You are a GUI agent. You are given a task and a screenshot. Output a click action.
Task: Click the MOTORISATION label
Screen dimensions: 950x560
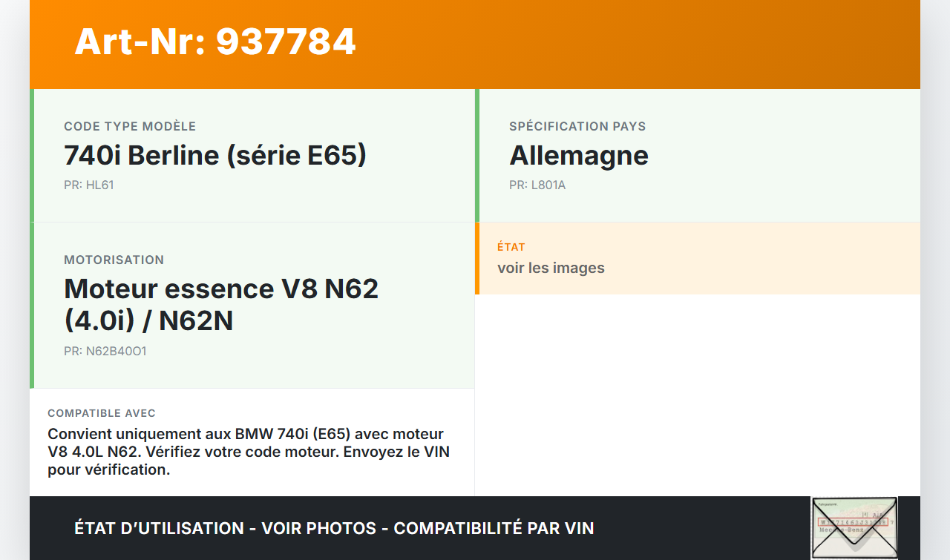point(114,260)
